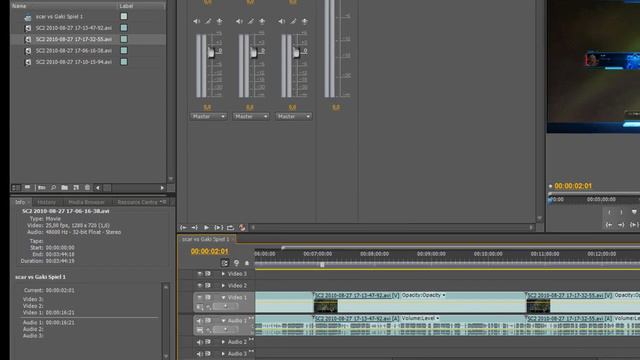Screen dimensions: 640x360
Task: Switch project panel to icon view
Action: [28, 188]
